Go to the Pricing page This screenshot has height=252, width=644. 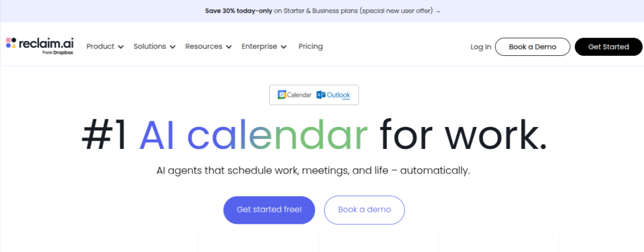(x=311, y=47)
